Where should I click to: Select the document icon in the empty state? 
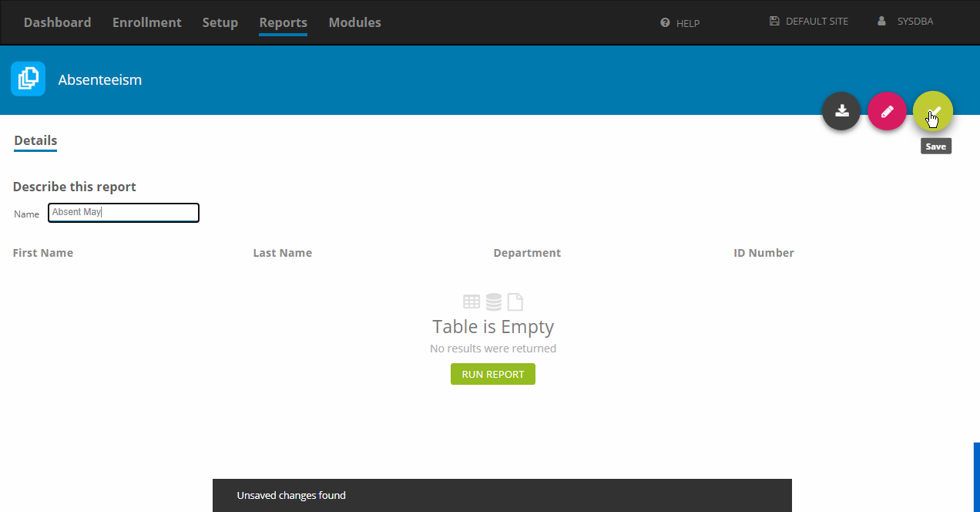point(515,301)
